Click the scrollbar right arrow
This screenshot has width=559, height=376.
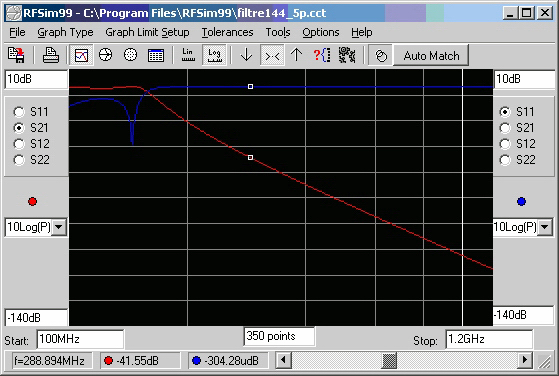pos(524,360)
